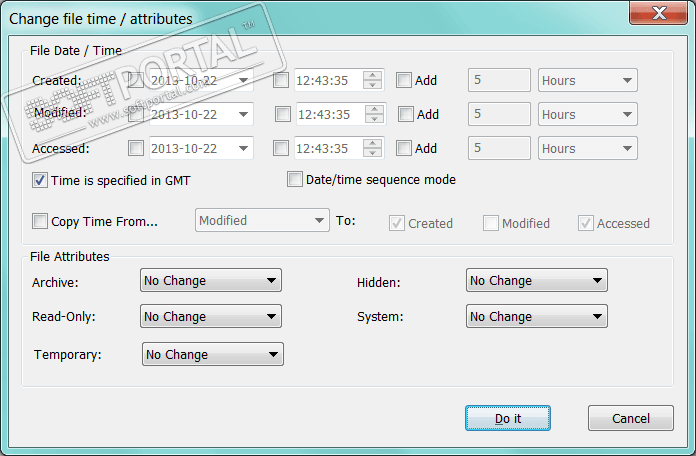
Task: Increase Modified time with up spinner arrow
Action: [x=374, y=109]
